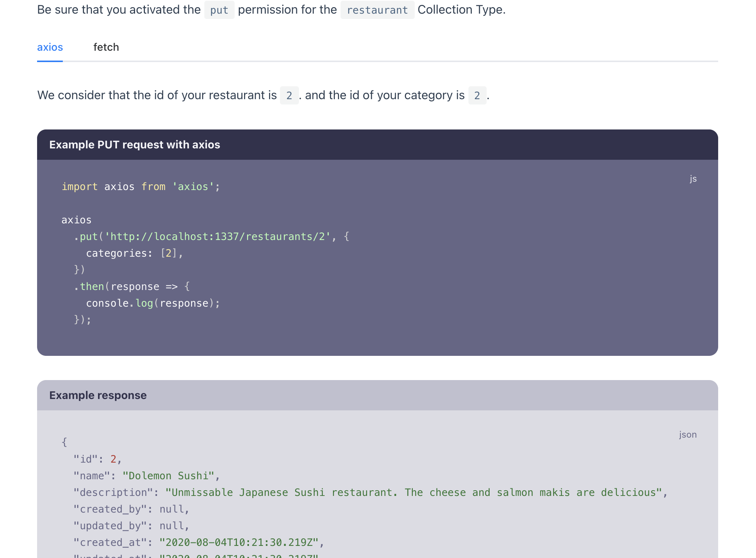The image size is (756, 558).
Task: Click the "Dolemon Sushi" name value
Action: [168, 476]
